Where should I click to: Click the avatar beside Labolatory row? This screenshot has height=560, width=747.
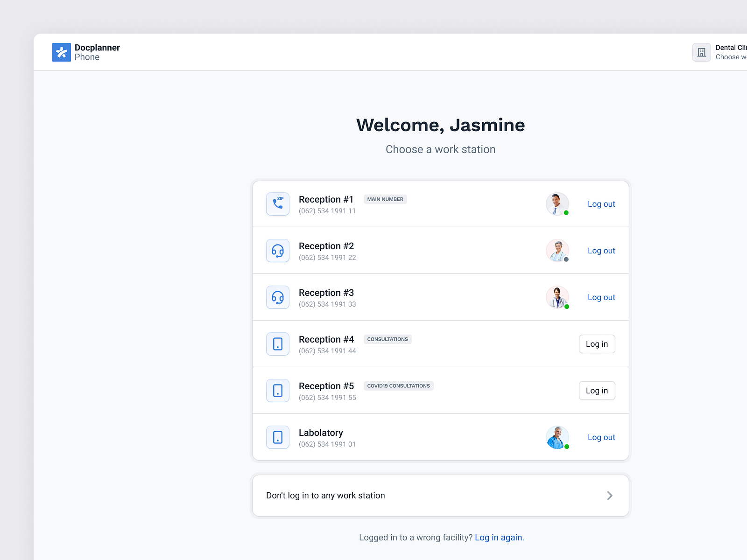pyautogui.click(x=557, y=437)
